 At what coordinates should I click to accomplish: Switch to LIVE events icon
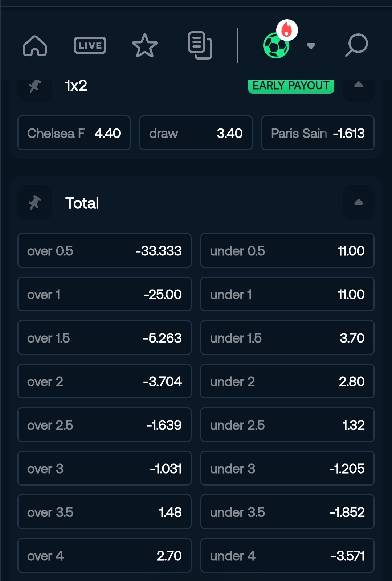pos(90,45)
